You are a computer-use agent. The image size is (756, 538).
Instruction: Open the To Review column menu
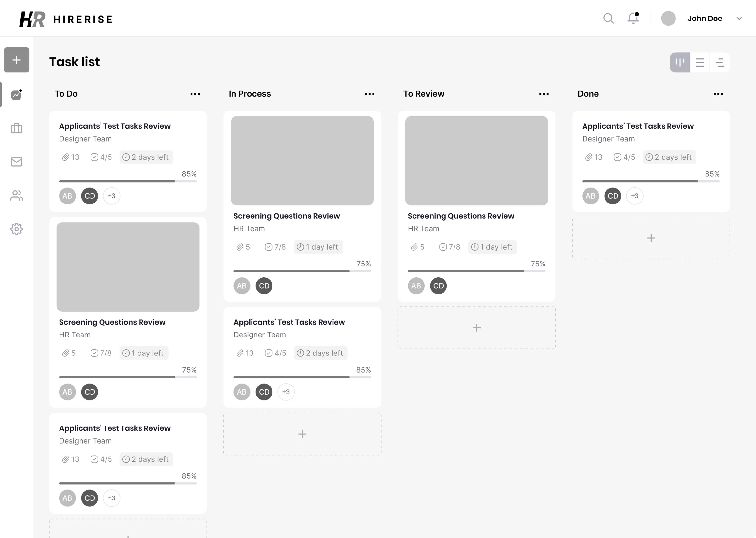tap(544, 94)
